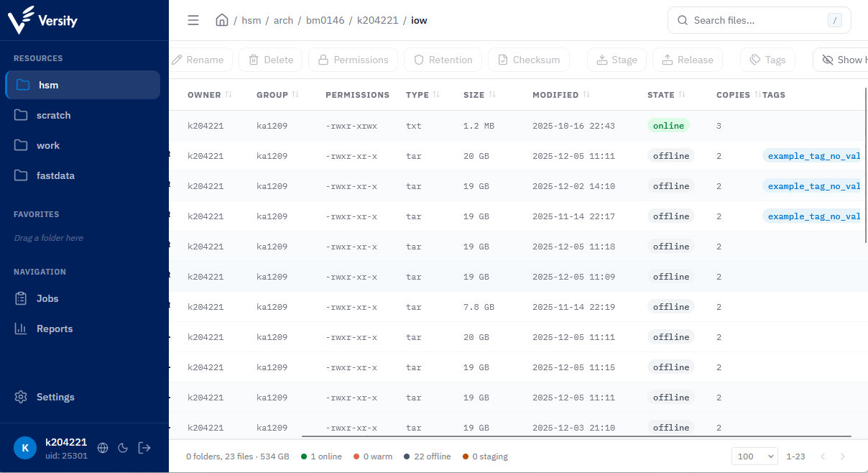868x473 pixels.
Task: Toggle the hamburger sidebar menu
Action: [193, 20]
